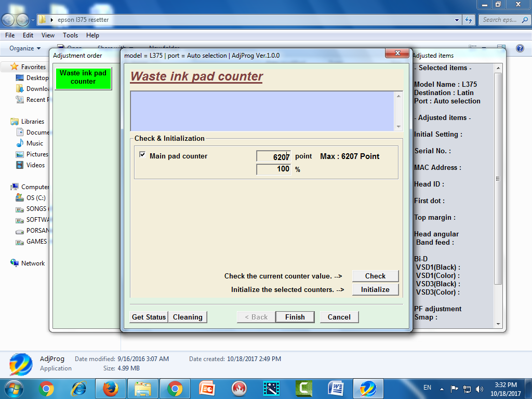The width and height of the screenshot is (532, 399).
Task: Expand the address bar history dropdown
Action: point(456,20)
